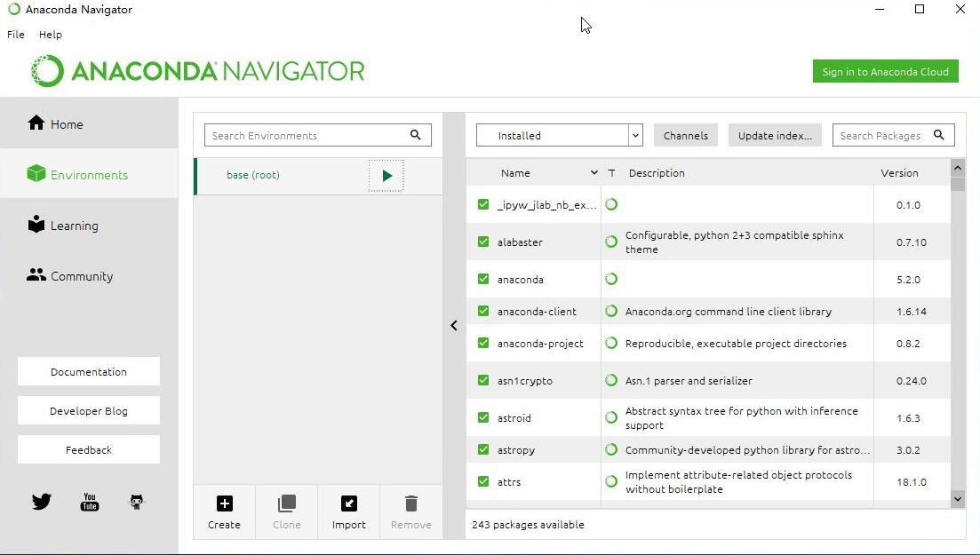Click the Channels button
The height and width of the screenshot is (555, 980).
point(686,135)
